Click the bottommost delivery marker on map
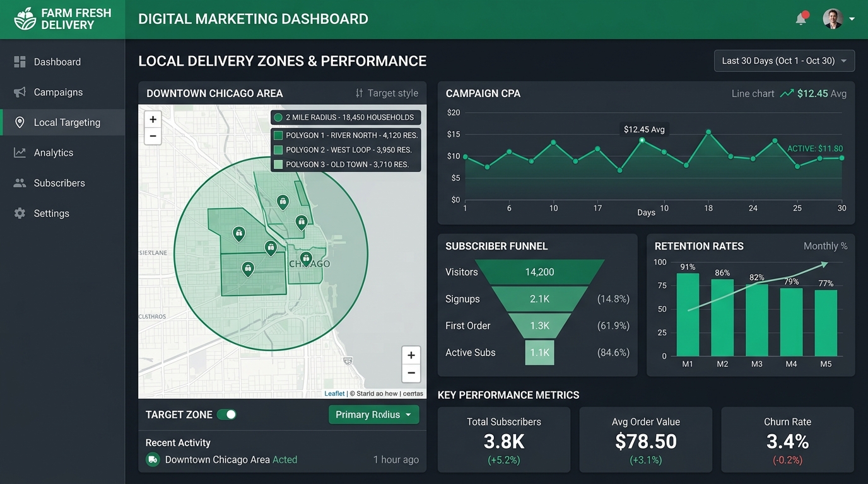Screen dimensions: 868x484 pyautogui.click(x=248, y=270)
